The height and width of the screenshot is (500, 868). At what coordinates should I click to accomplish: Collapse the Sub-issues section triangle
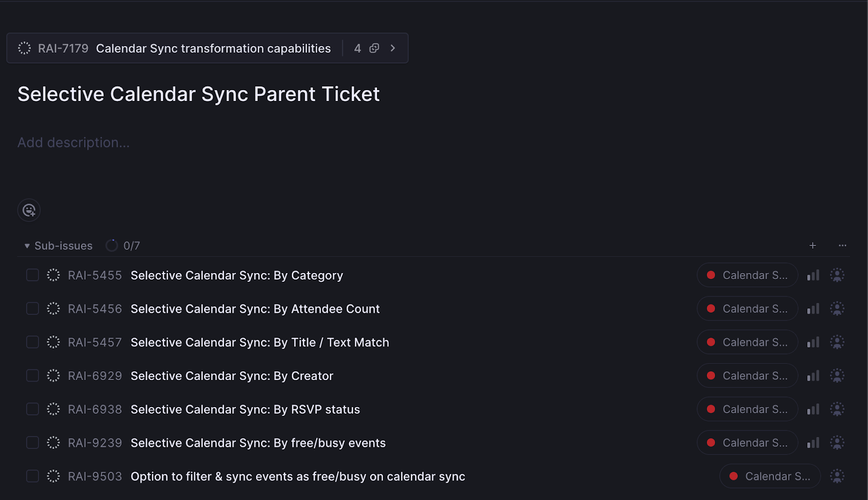click(x=27, y=246)
